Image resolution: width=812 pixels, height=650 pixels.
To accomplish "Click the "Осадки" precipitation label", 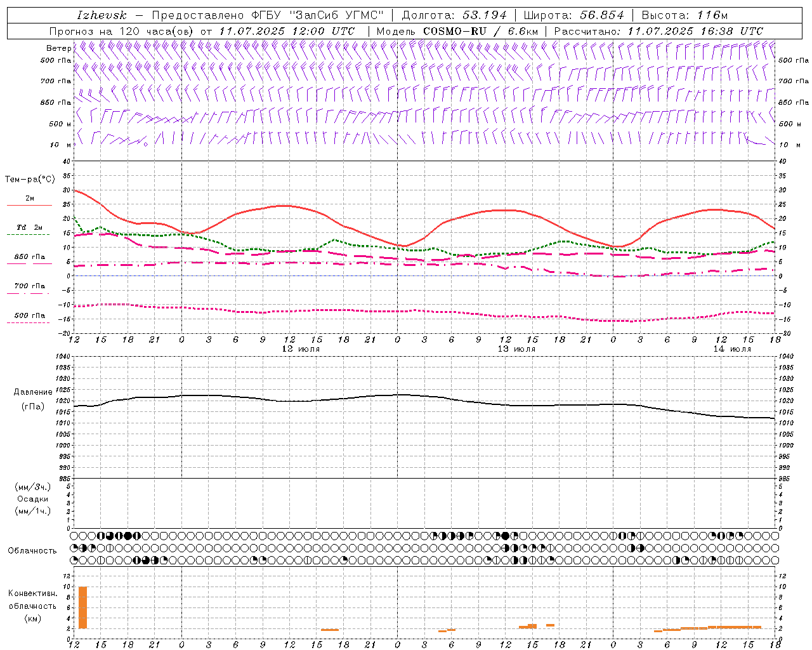I will (x=33, y=499).
